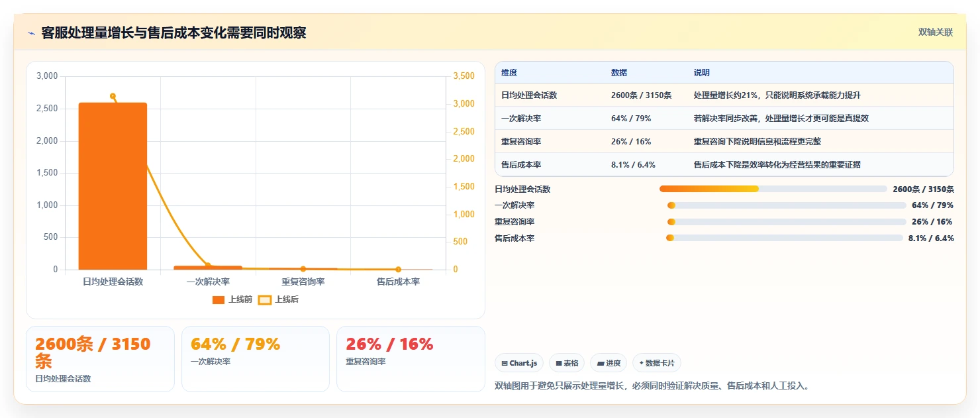Click the line point at 售后成本率
980x418 pixels.
tap(398, 270)
